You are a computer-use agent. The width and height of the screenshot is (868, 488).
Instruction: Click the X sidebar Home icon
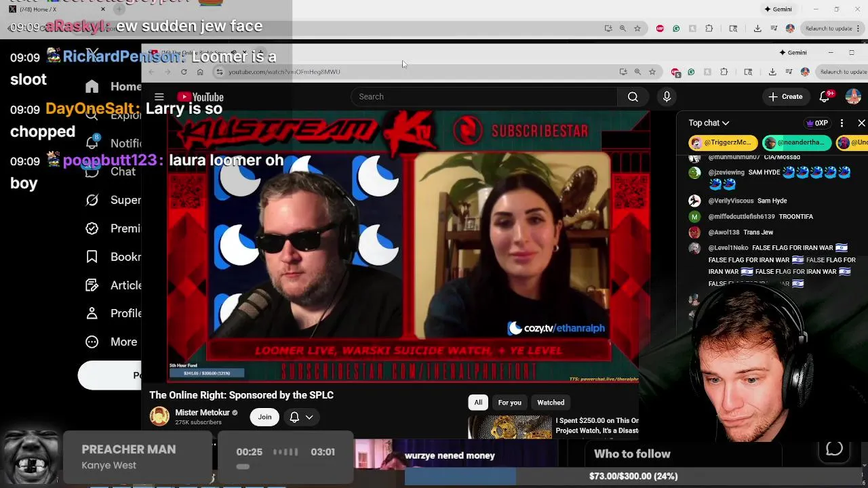92,87
